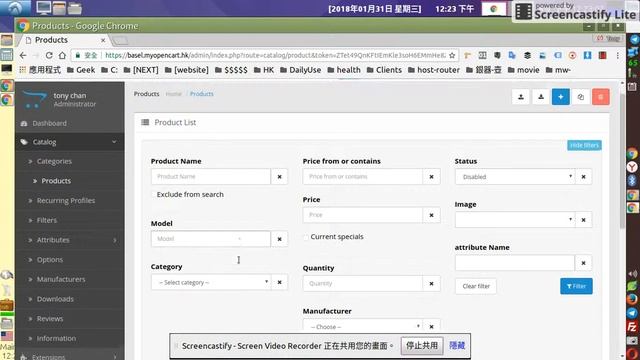Clear the Product Name field with its X
Screen dimensions: 640x360
pos(279,177)
